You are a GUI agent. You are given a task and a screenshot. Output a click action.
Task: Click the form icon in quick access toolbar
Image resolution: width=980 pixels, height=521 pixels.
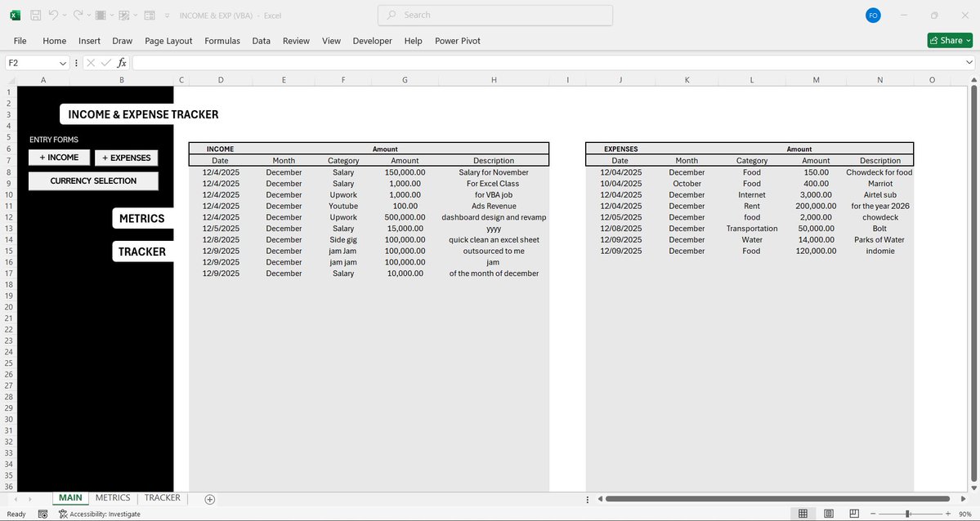coord(150,15)
